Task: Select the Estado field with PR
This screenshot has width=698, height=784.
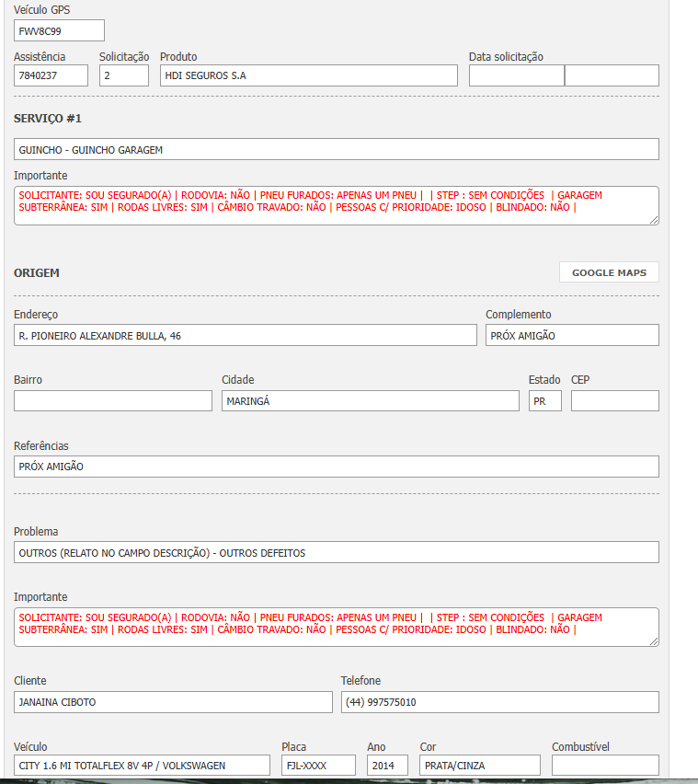Action: 544,401
